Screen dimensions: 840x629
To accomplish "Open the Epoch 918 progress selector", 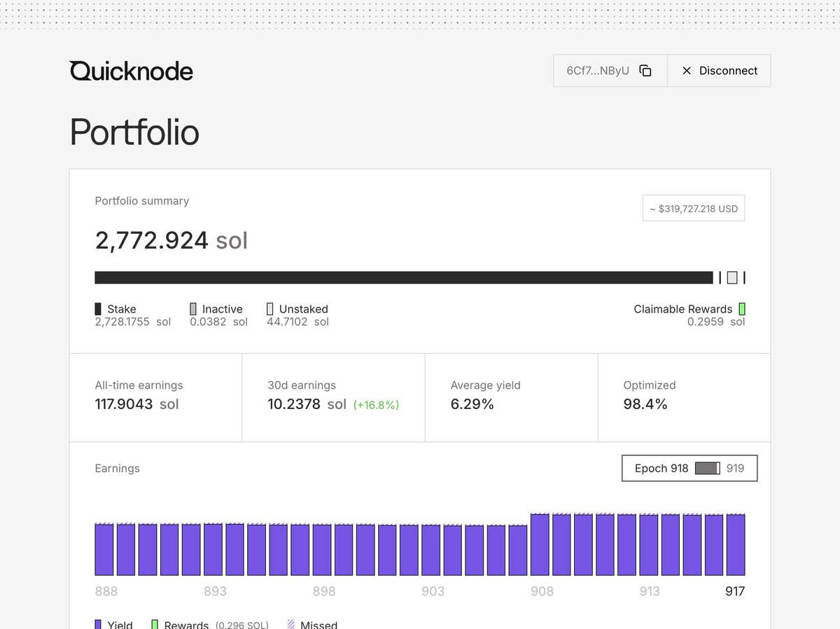I will [689, 469].
